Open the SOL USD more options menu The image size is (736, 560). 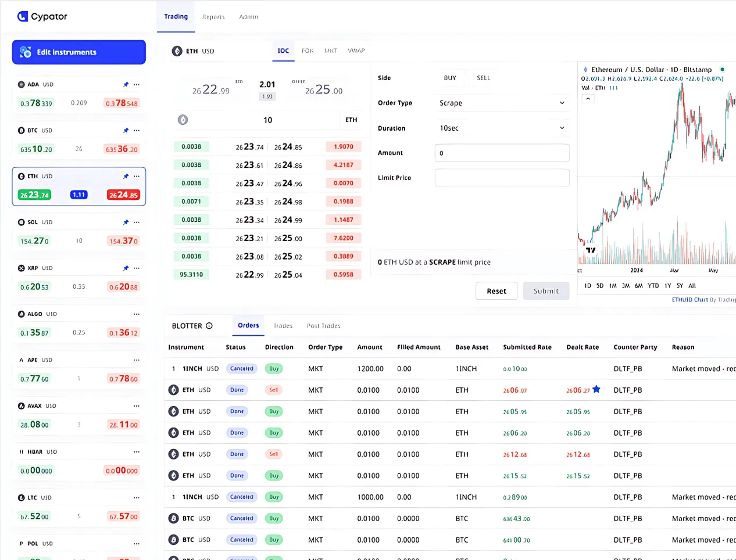(x=137, y=222)
